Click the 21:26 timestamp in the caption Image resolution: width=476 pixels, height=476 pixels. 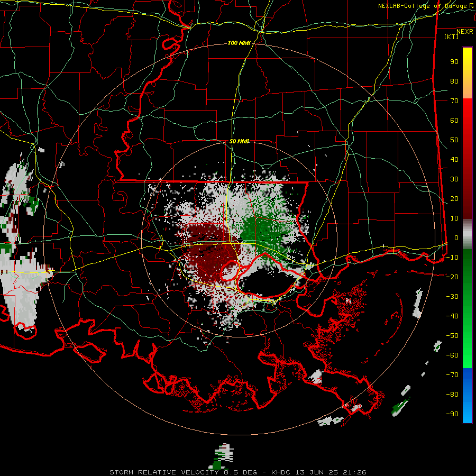click(354, 472)
